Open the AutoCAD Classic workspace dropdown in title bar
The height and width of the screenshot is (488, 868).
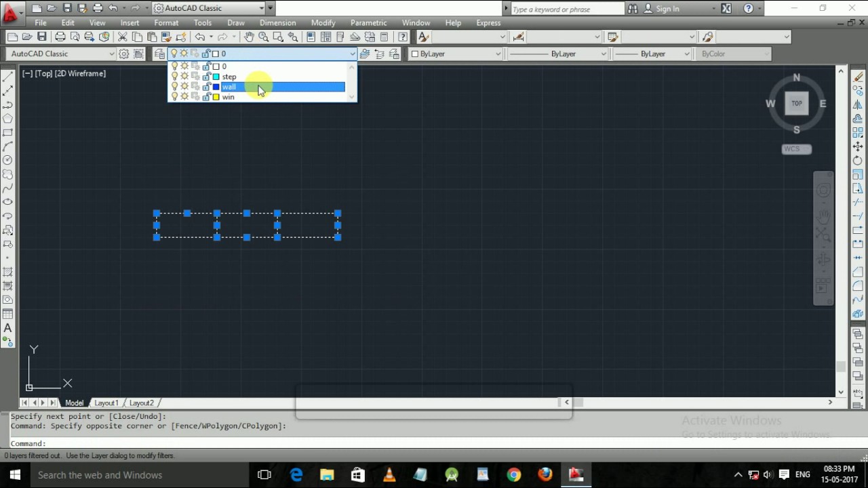[262, 9]
